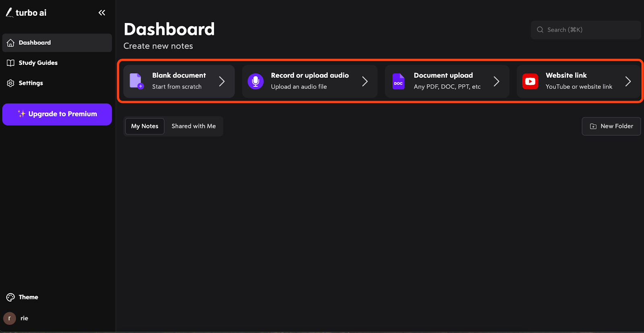
Task: Click the rie user avatar
Action: click(x=10, y=318)
